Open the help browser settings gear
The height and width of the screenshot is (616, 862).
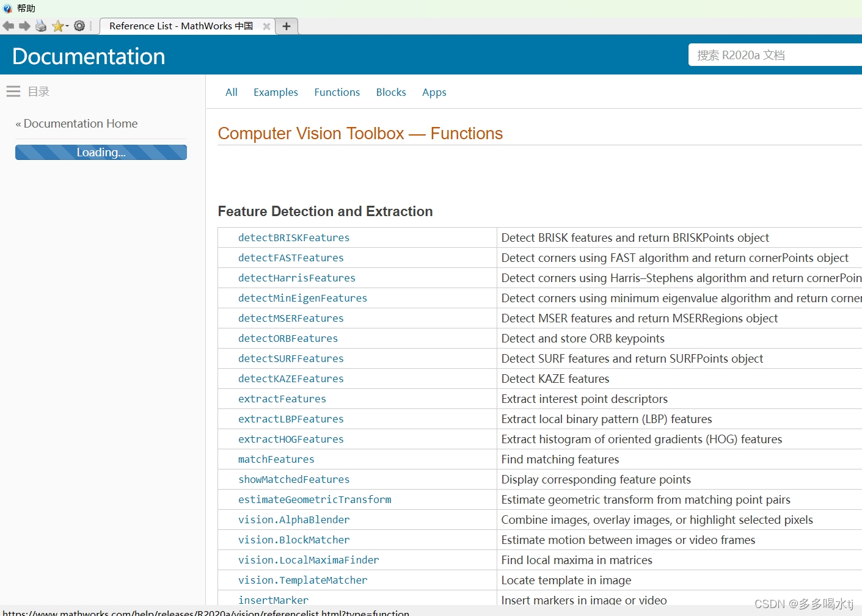click(79, 26)
